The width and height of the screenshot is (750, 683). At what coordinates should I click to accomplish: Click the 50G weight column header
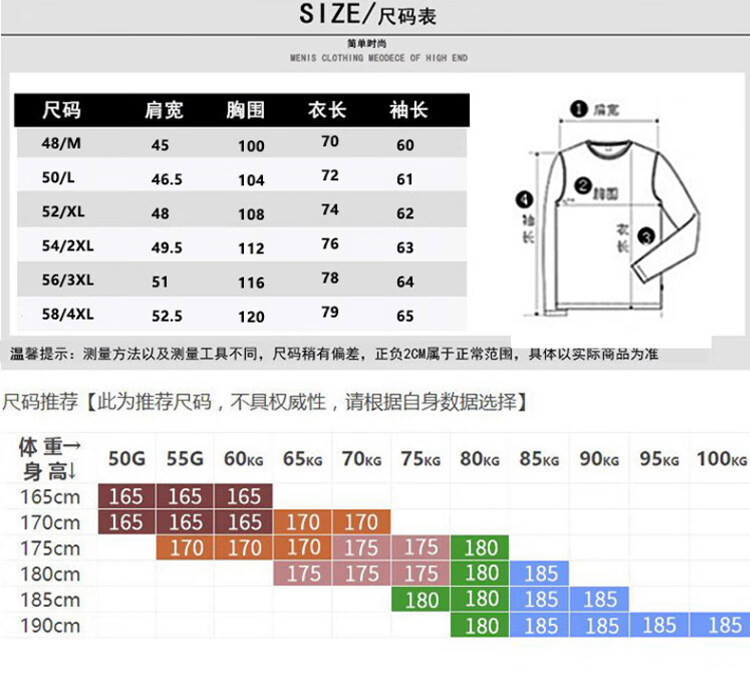(127, 459)
